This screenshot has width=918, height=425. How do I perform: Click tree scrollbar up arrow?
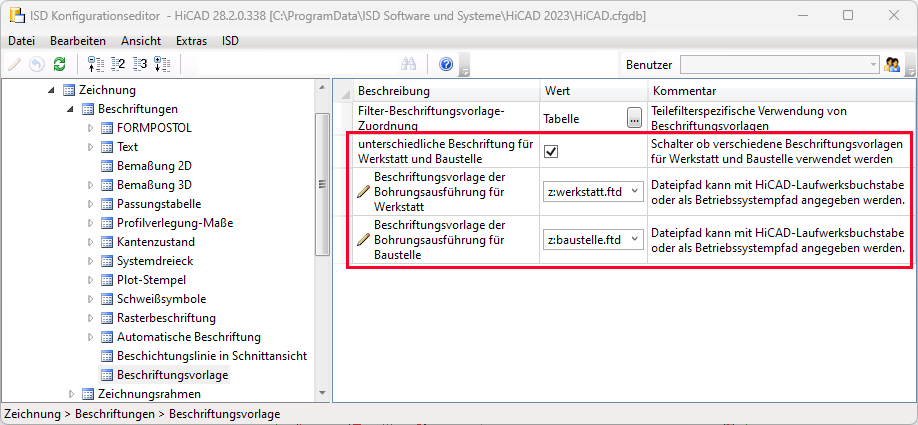point(323,88)
